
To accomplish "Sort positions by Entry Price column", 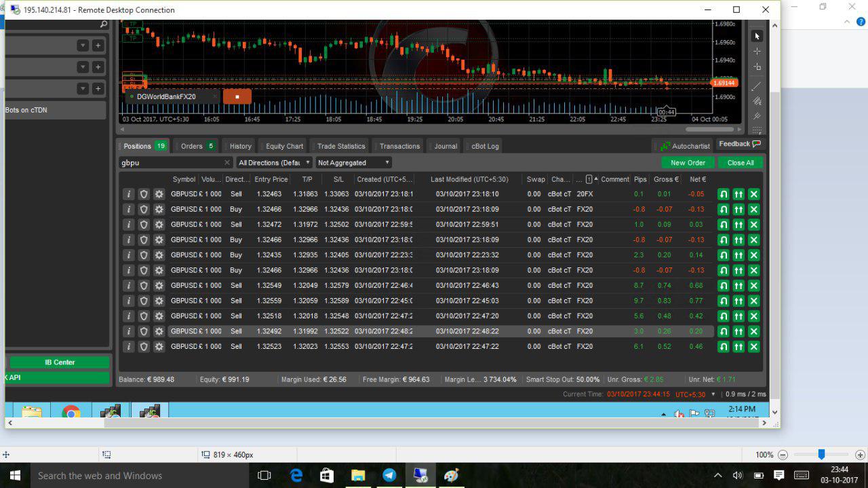I will 271,179.
